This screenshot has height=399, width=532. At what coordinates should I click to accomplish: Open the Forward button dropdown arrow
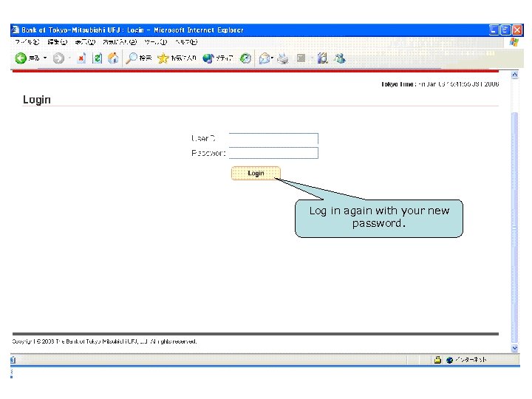pos(69,58)
